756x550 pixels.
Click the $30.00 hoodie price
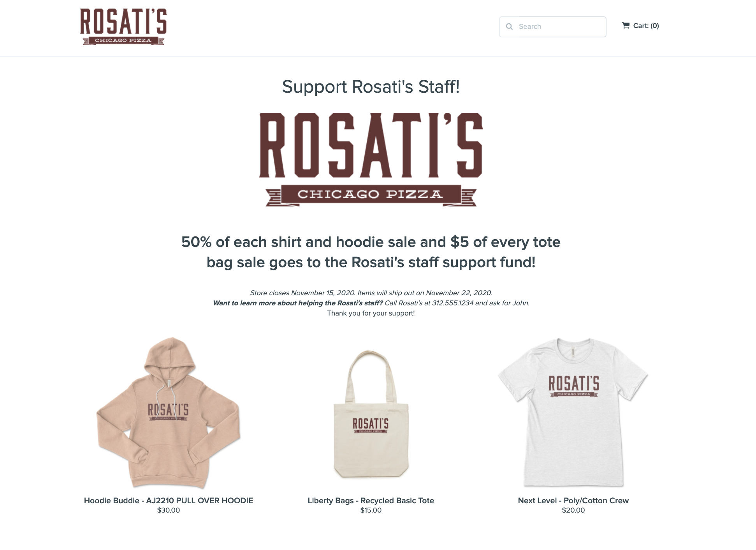[169, 510]
